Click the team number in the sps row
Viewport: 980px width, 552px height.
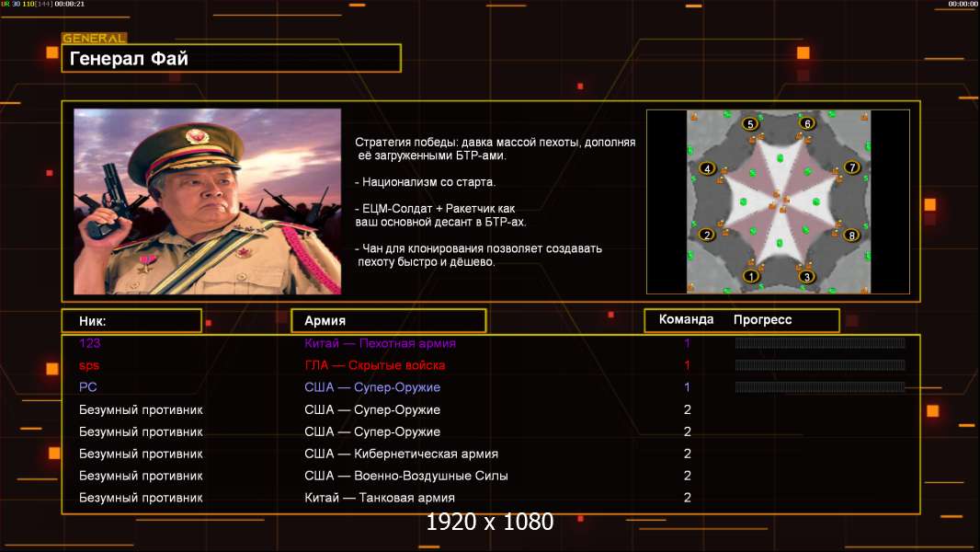pyautogui.click(x=687, y=365)
